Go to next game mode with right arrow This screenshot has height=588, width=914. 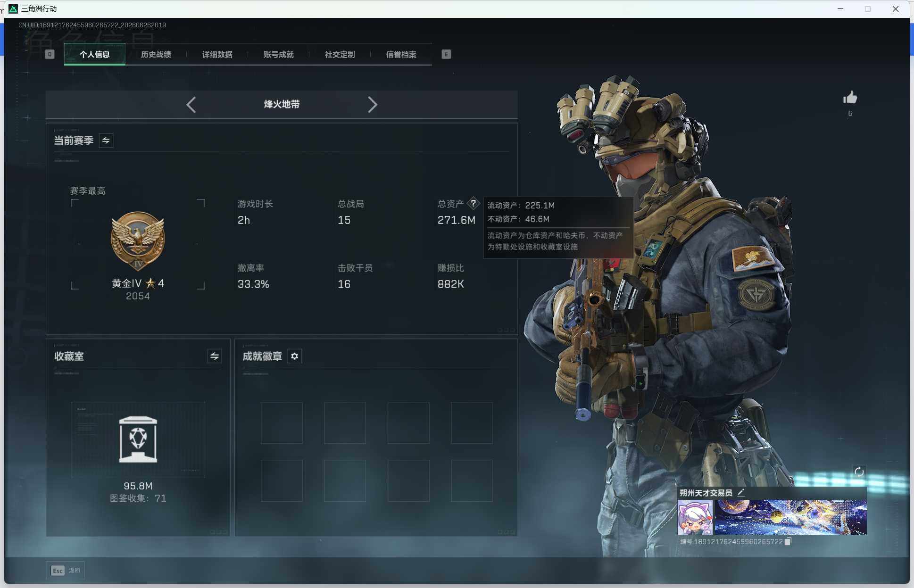pos(373,104)
